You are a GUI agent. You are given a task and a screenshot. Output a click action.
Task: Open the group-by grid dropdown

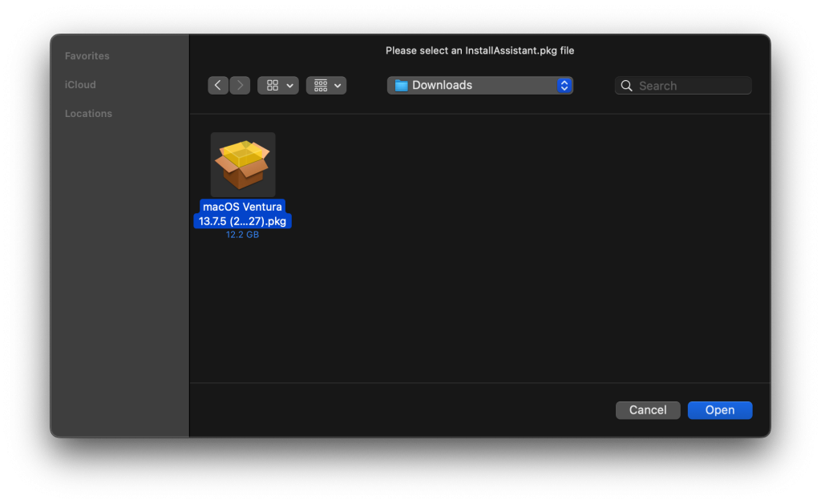[326, 85]
